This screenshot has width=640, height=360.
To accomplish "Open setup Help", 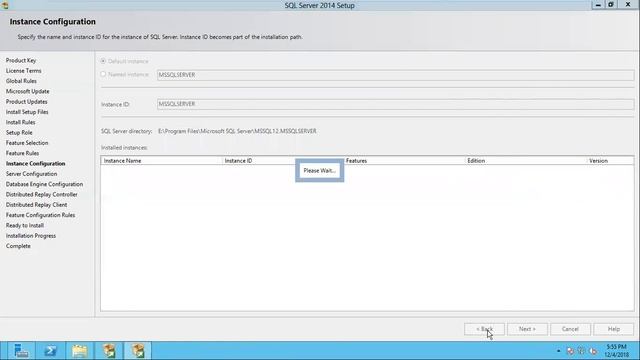I will point(613,329).
